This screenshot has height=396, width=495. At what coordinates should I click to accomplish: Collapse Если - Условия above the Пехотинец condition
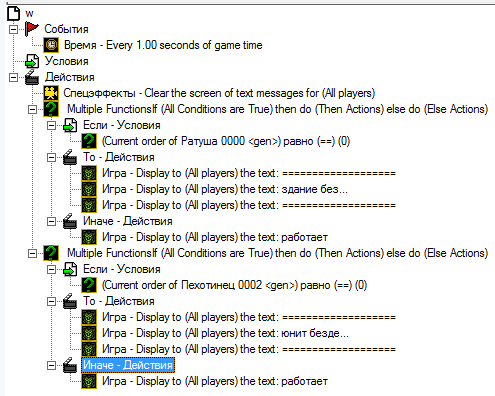click(x=51, y=269)
